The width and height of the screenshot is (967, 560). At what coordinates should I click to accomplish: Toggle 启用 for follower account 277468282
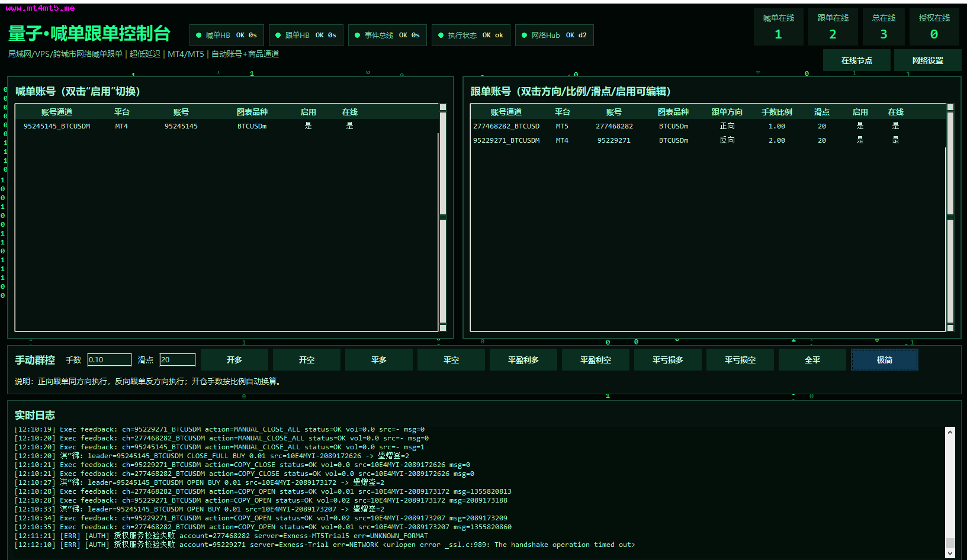coord(860,126)
